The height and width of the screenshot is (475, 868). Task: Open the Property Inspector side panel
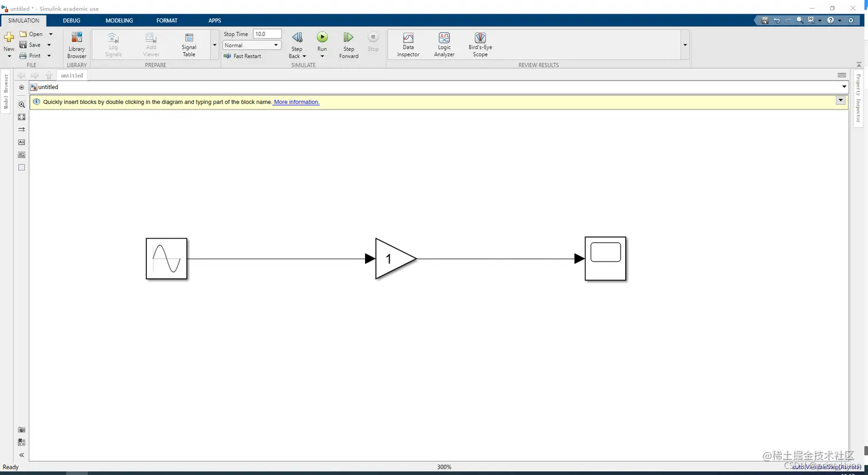click(859, 98)
